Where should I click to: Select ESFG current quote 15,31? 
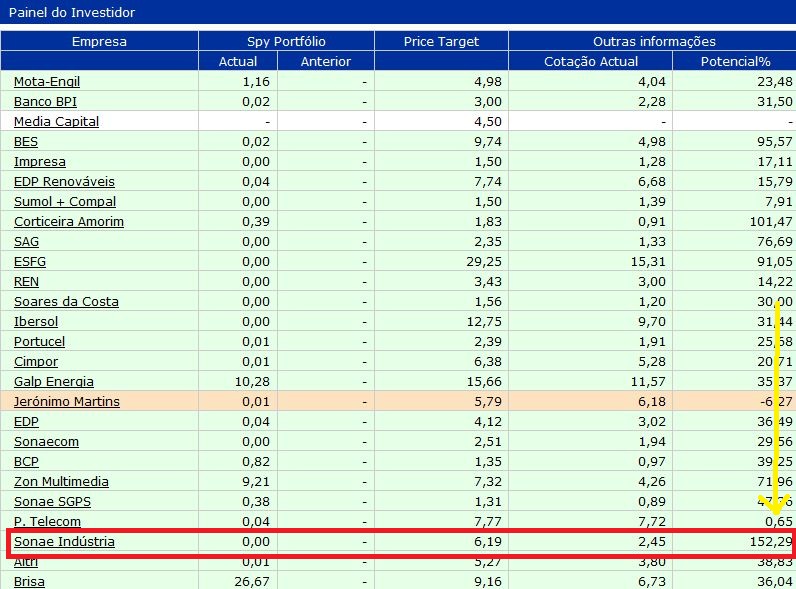(x=648, y=261)
